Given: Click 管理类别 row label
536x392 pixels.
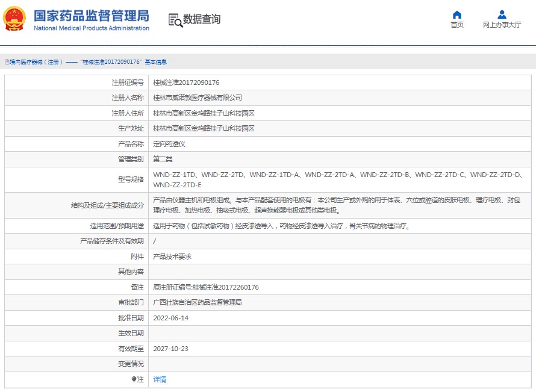Looking at the screenshot, I should pyautogui.click(x=131, y=159).
